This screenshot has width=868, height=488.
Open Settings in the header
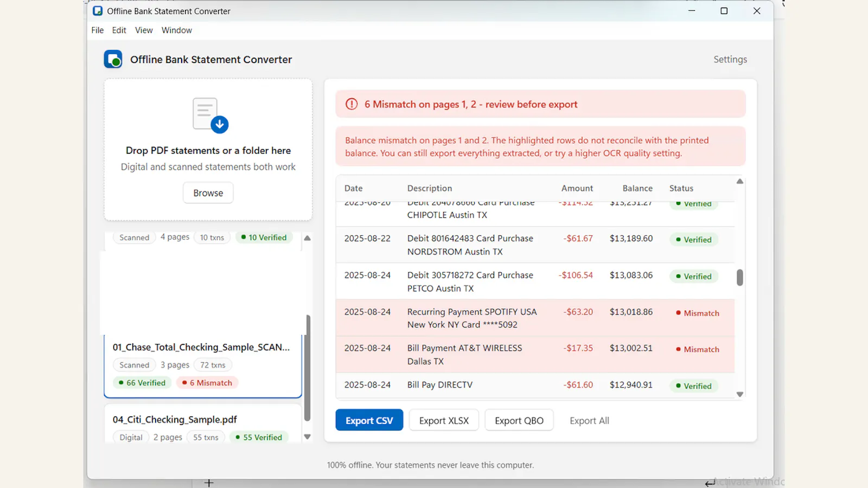point(730,60)
